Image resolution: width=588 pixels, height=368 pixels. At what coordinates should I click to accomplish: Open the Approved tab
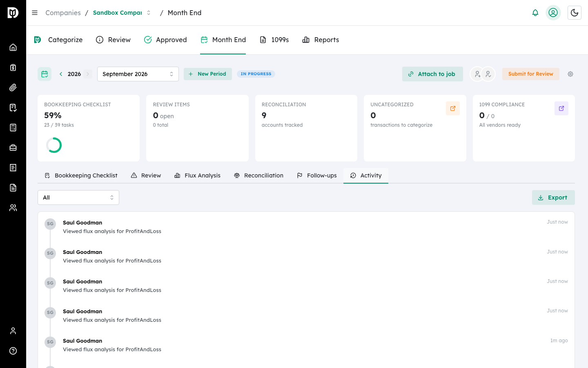[165, 40]
